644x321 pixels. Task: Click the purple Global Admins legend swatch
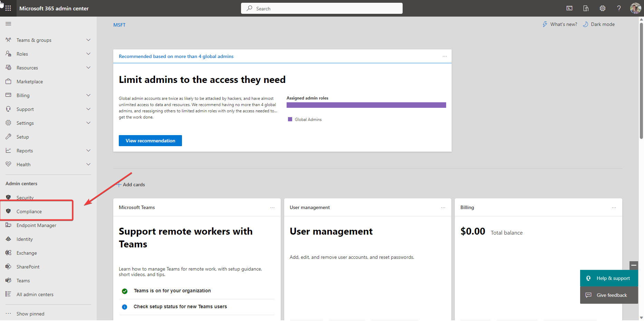pos(290,120)
